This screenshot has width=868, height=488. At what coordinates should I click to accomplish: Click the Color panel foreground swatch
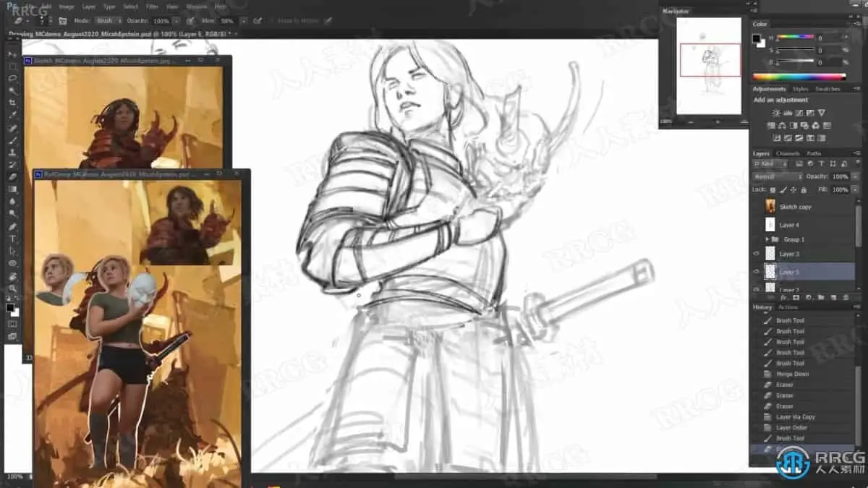pyautogui.click(x=756, y=38)
